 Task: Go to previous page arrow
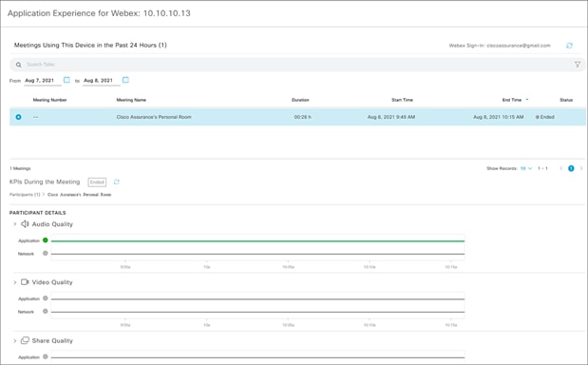pyautogui.click(x=561, y=168)
